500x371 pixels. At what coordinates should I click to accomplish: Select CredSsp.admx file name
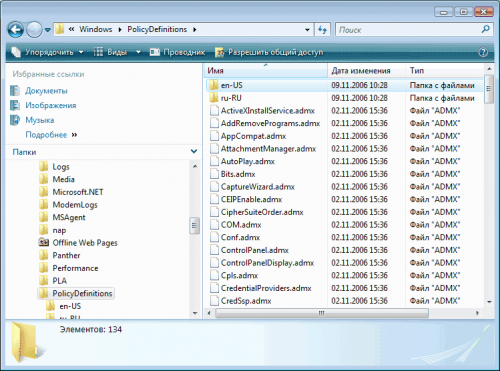pyautogui.click(x=246, y=301)
